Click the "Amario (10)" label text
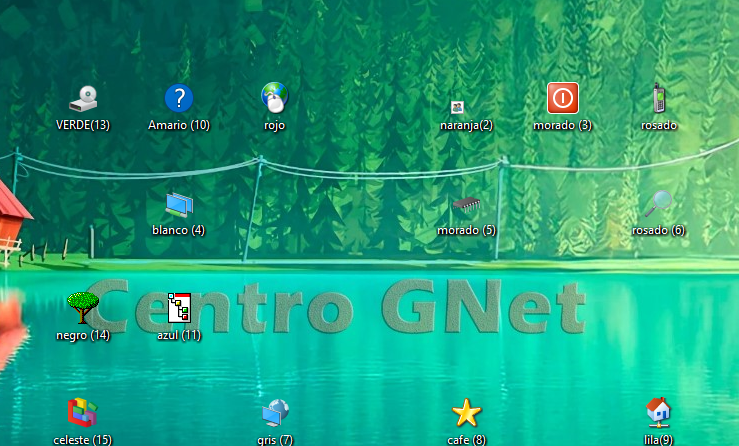This screenshot has height=446, width=739. [x=179, y=125]
